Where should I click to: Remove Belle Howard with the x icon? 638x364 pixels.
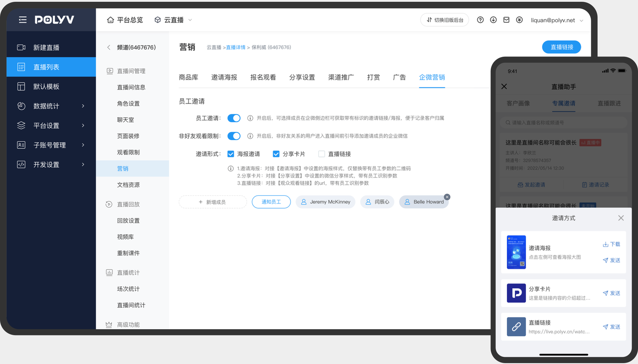click(447, 197)
